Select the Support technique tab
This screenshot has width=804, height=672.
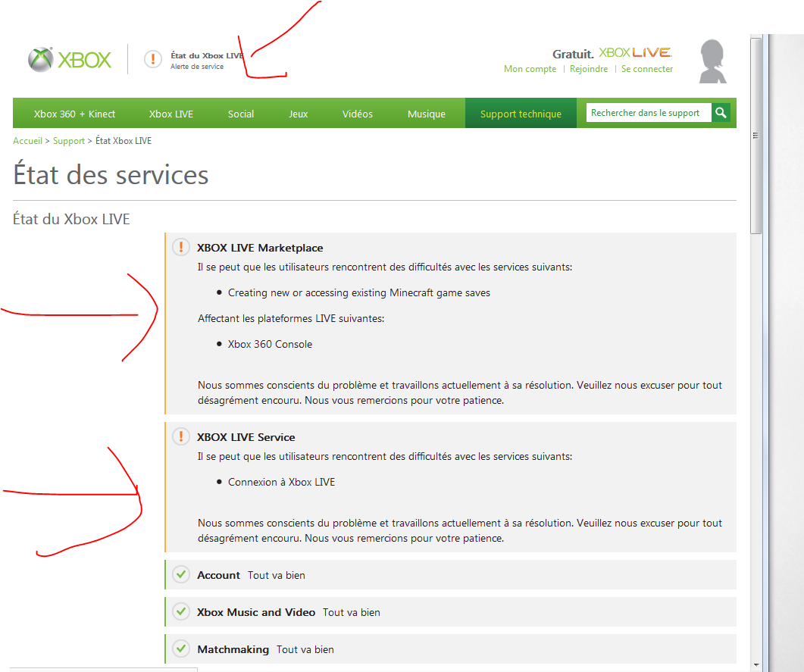click(x=521, y=114)
